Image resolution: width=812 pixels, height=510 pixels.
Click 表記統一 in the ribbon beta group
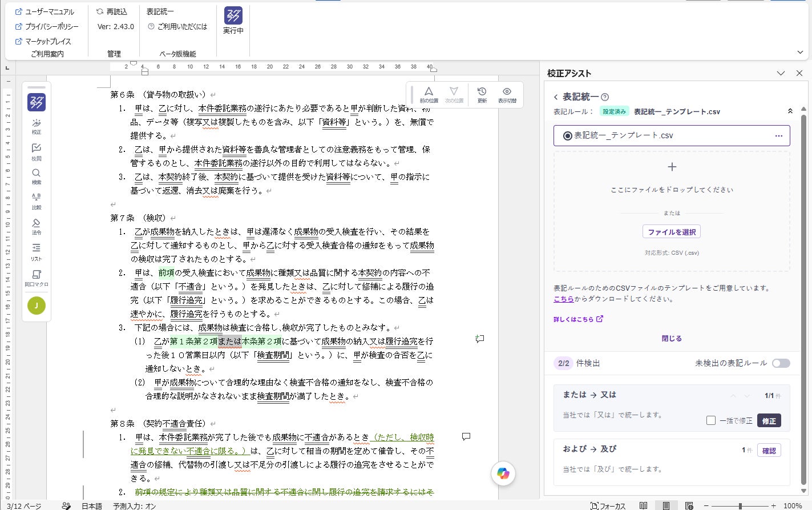point(160,11)
